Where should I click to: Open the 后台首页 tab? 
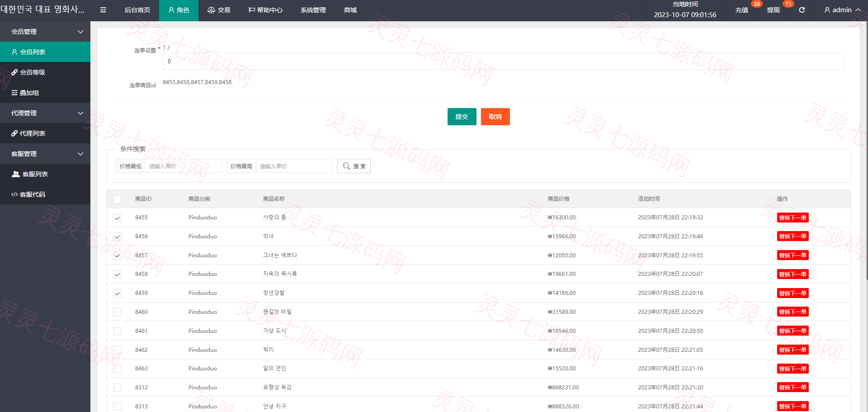(x=137, y=10)
